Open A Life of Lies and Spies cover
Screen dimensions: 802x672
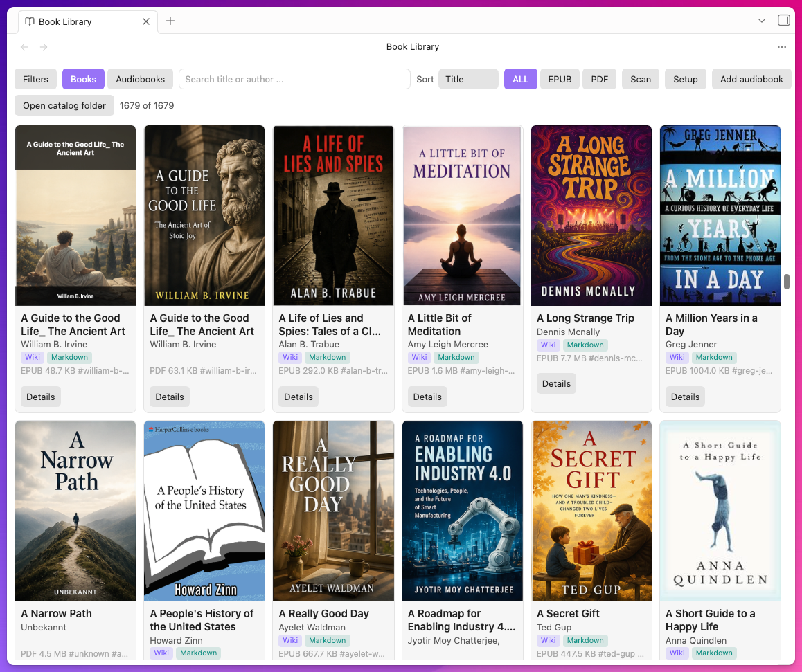coord(334,216)
